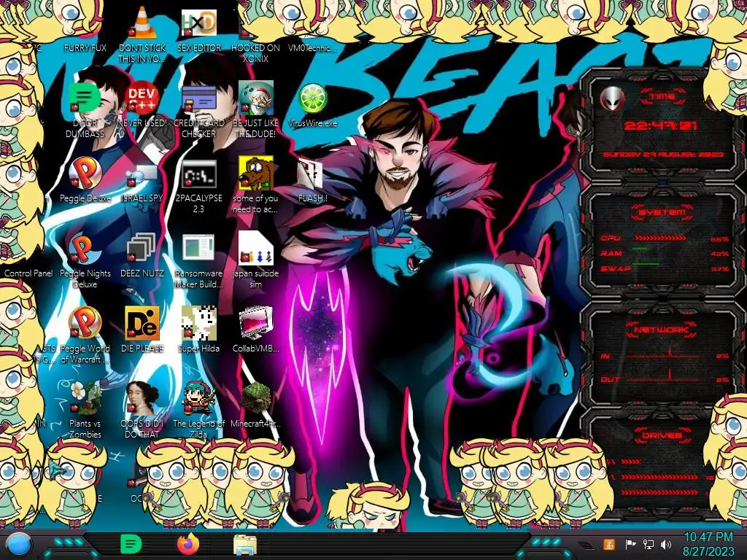Open the Minecraft4Fr... block icon

pyautogui.click(x=255, y=405)
